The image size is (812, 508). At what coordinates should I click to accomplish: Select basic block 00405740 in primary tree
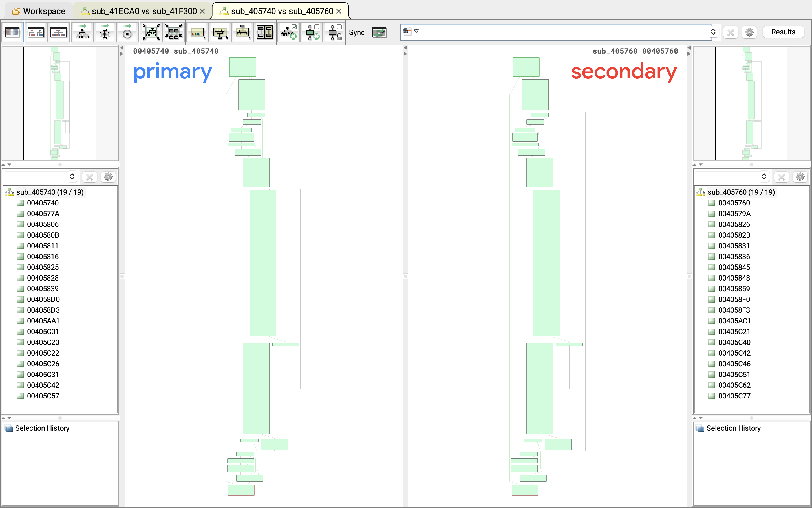pyautogui.click(x=43, y=203)
